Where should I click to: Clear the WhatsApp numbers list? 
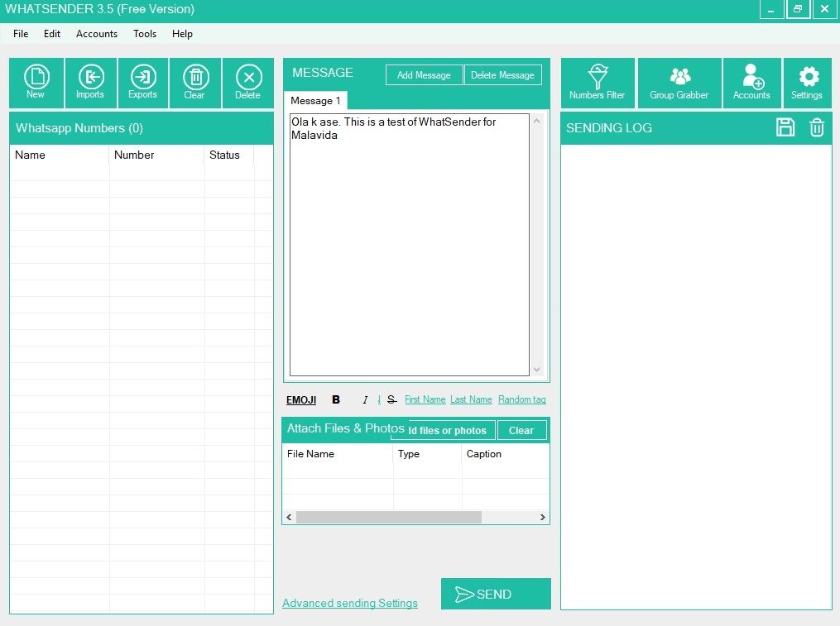click(x=195, y=83)
